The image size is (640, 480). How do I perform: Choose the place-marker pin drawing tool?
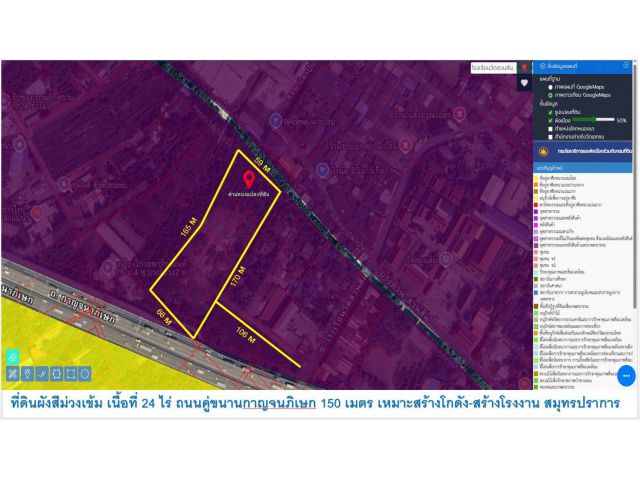(x=27, y=373)
